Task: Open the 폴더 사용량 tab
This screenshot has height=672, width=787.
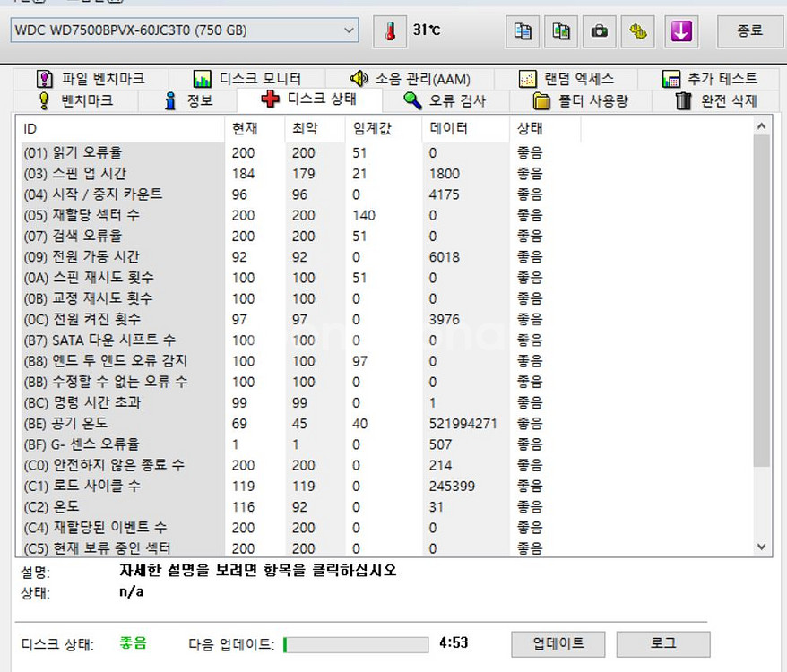Action: [x=580, y=100]
